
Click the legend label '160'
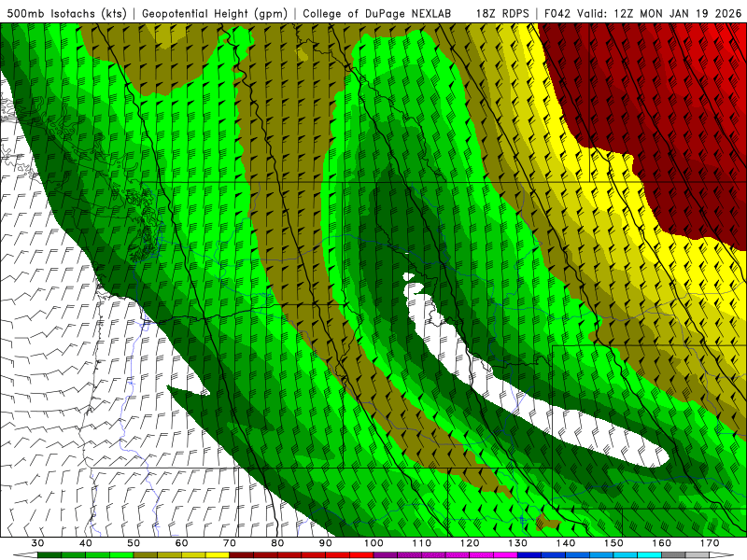(662, 543)
